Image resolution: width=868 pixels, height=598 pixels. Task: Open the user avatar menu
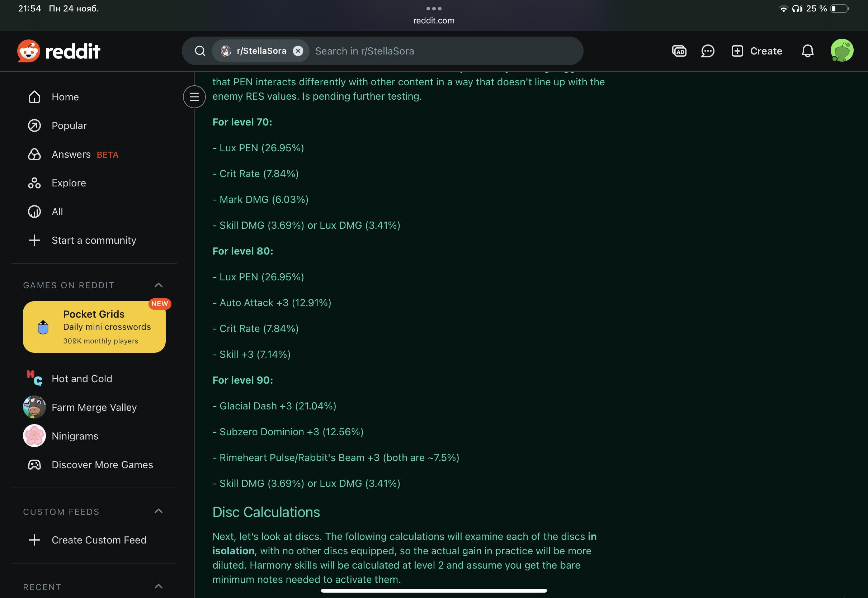841,51
